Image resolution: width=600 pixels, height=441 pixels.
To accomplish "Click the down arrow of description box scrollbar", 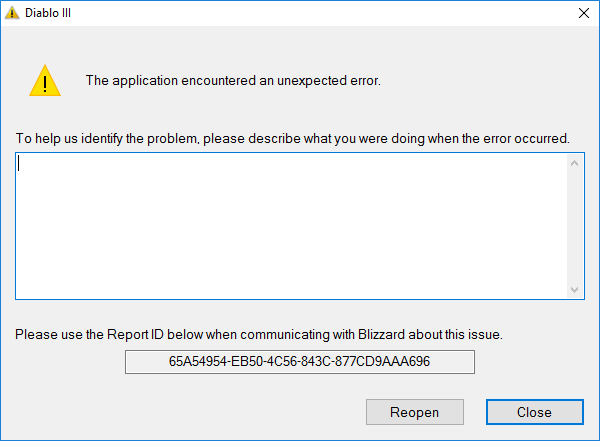I will tap(574, 289).
